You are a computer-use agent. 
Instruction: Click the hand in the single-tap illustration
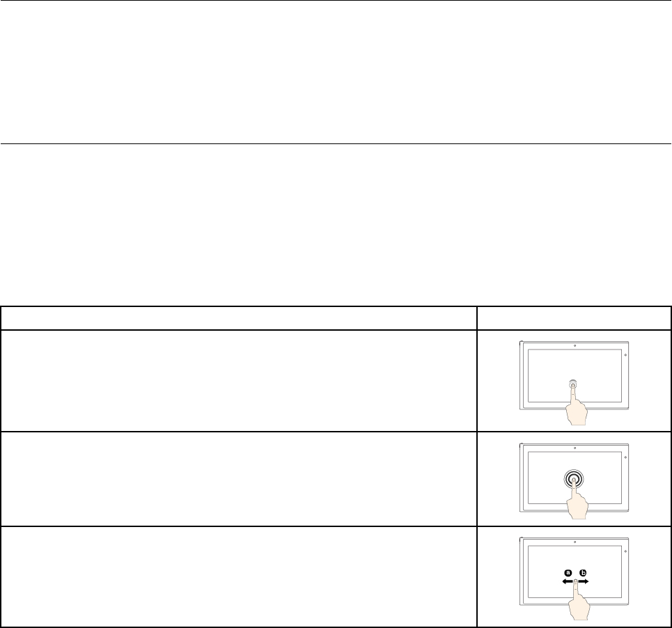(577, 406)
